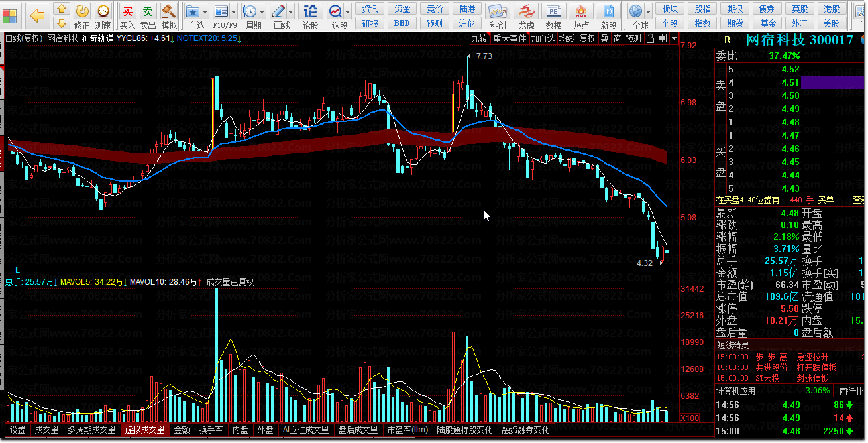
Task: Click the 4.32 low price marker on chart
Action: (644, 263)
